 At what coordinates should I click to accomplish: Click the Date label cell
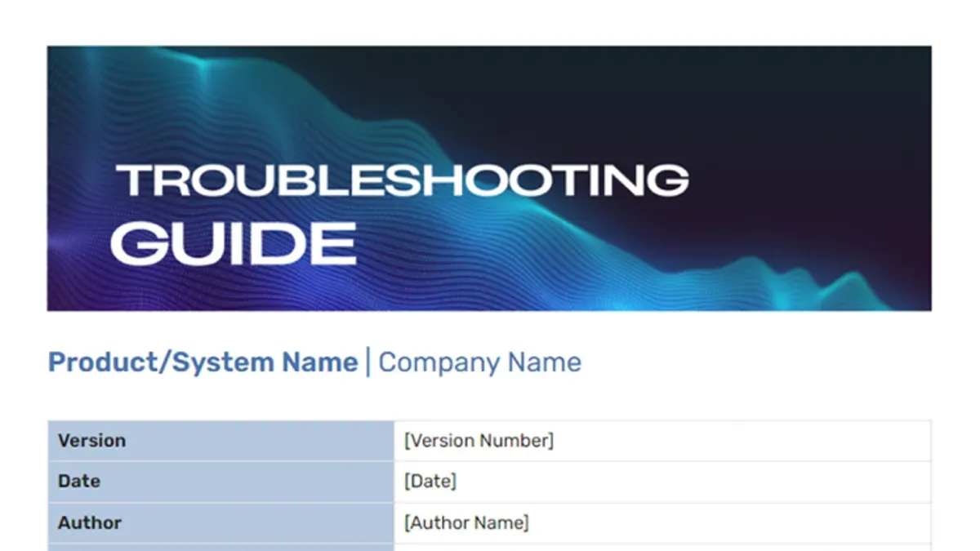(x=221, y=482)
